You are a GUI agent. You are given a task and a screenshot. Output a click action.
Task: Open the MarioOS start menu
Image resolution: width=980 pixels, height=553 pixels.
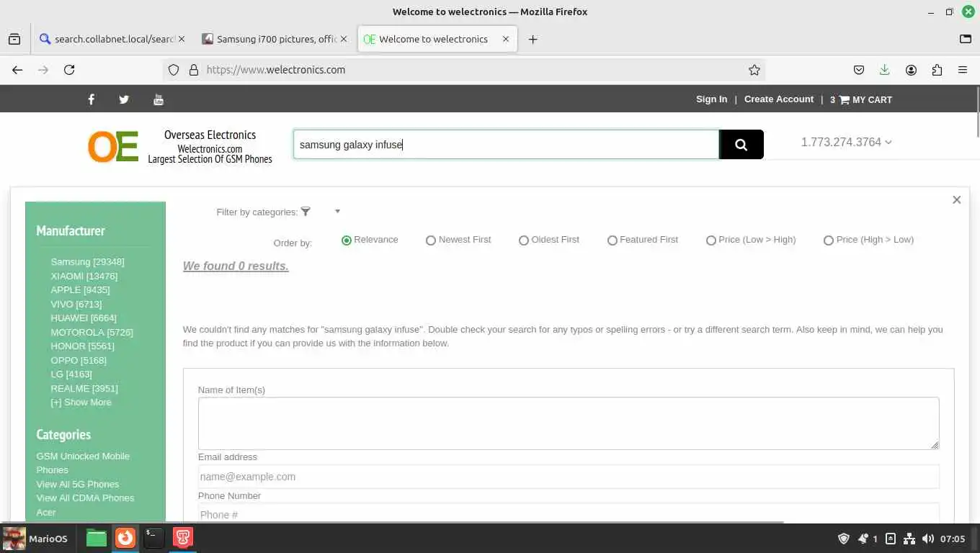[x=36, y=539]
